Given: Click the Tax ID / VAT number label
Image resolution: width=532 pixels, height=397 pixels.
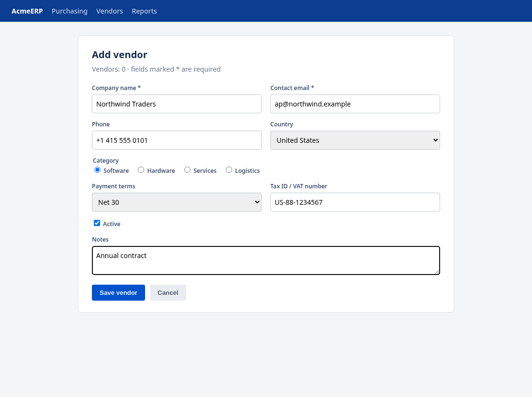Looking at the screenshot, I should click(299, 186).
